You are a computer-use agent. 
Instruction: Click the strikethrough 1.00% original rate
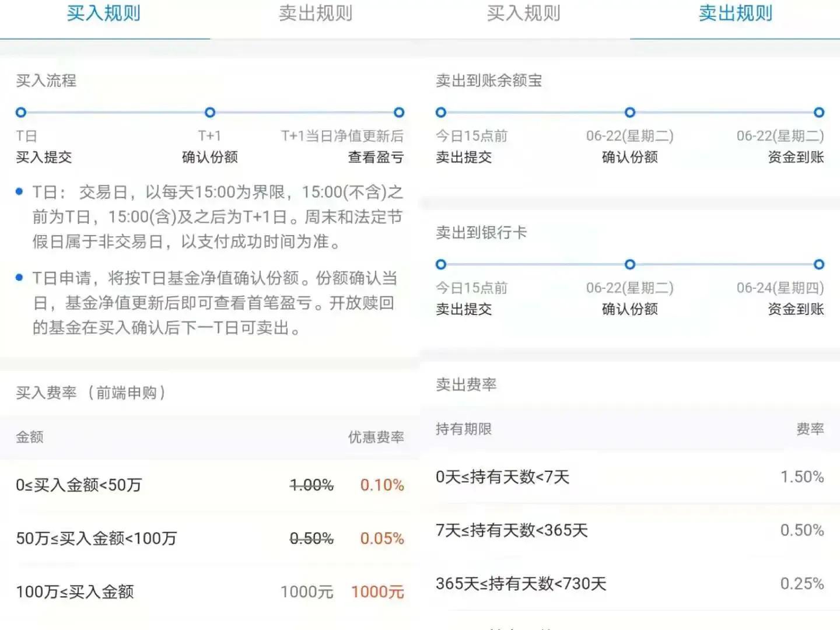(310, 485)
